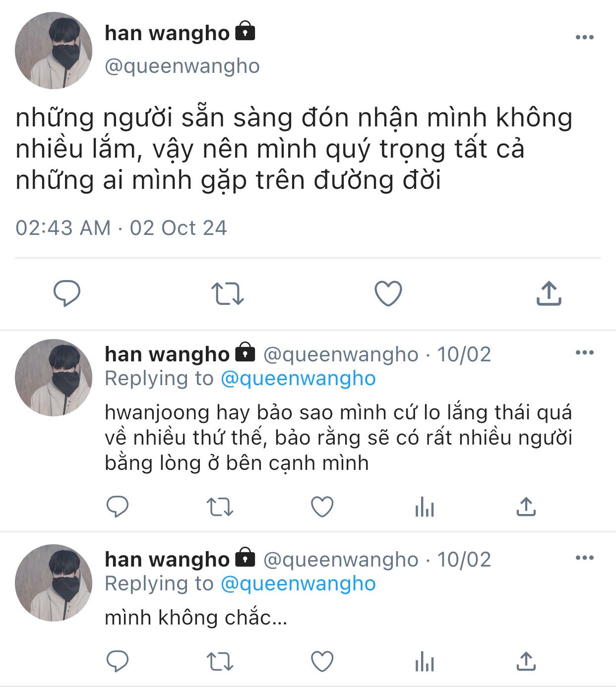The width and height of the screenshot is (616, 687).
Task: Click @queenwangho link in the last reply
Action: pos(298,584)
